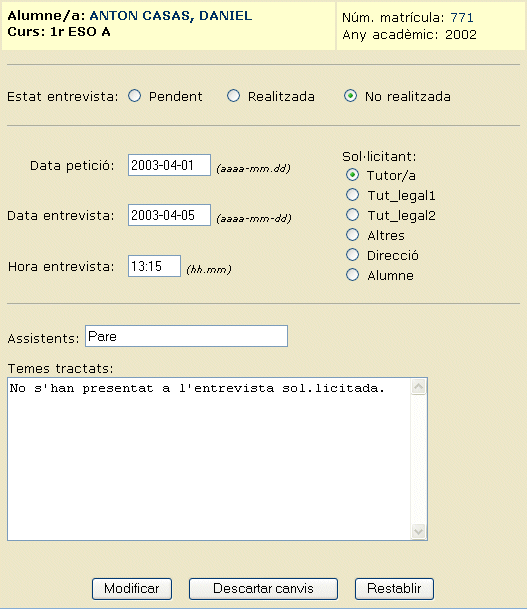Viewport: 527px width, 609px height.
Task: Select the Pendent interview status
Action: 135,96
